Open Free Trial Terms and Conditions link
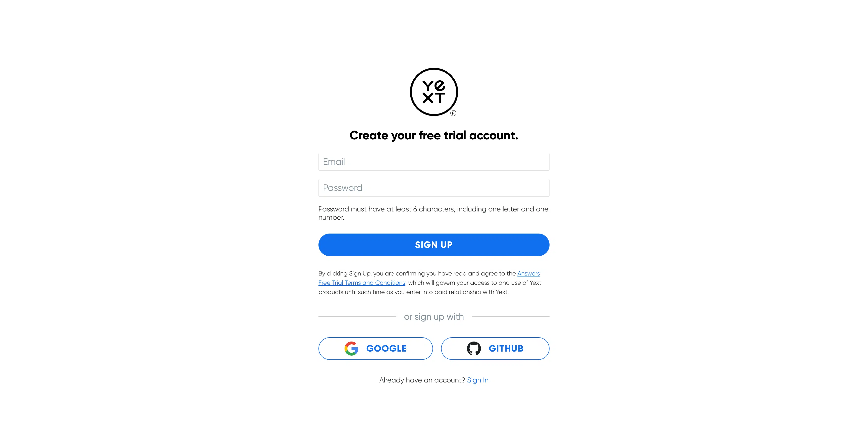The image size is (868, 447). click(x=362, y=283)
